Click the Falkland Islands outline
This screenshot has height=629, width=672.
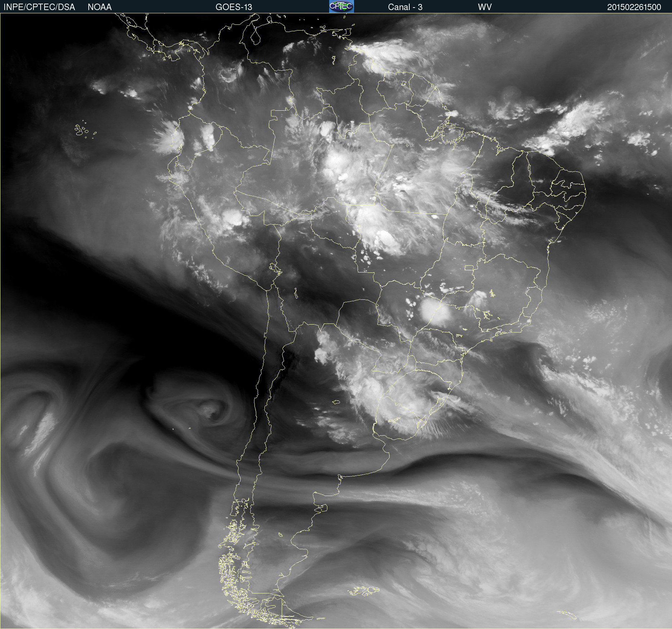[364, 591]
